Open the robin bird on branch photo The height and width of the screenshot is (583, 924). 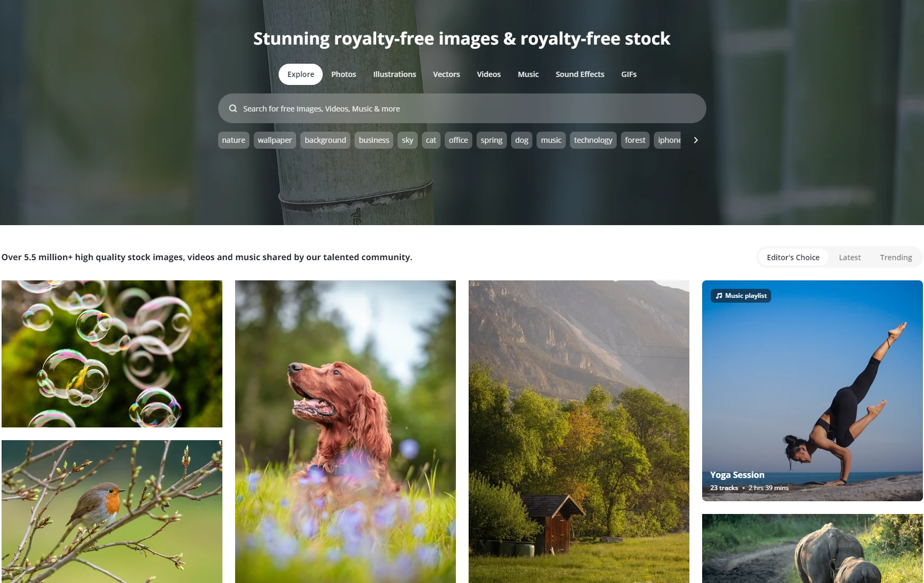coord(112,511)
